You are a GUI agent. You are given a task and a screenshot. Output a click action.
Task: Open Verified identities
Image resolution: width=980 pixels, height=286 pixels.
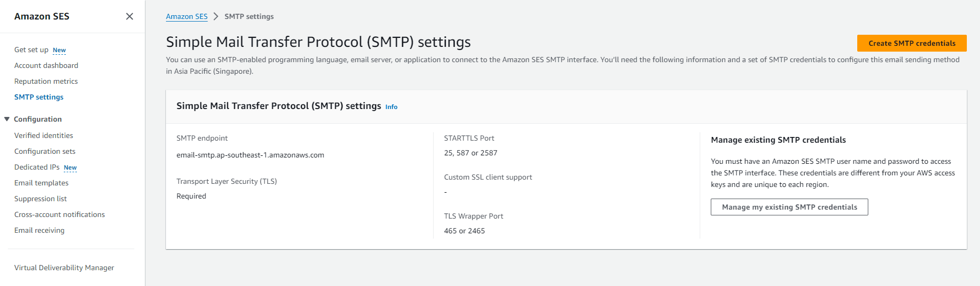(44, 135)
